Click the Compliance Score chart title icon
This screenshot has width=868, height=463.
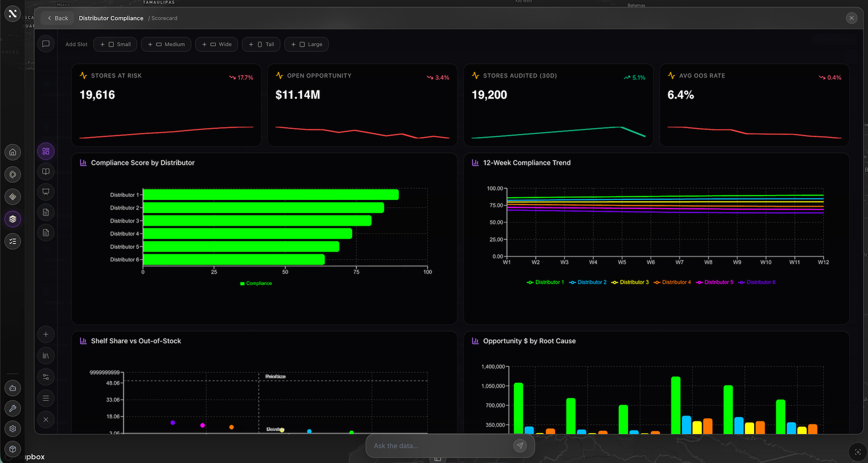[83, 163]
